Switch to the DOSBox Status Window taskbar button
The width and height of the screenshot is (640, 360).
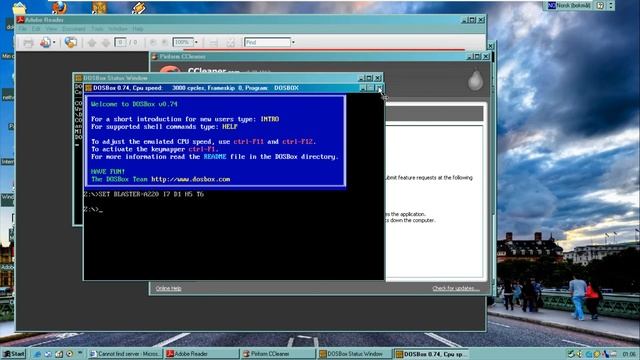point(355,354)
